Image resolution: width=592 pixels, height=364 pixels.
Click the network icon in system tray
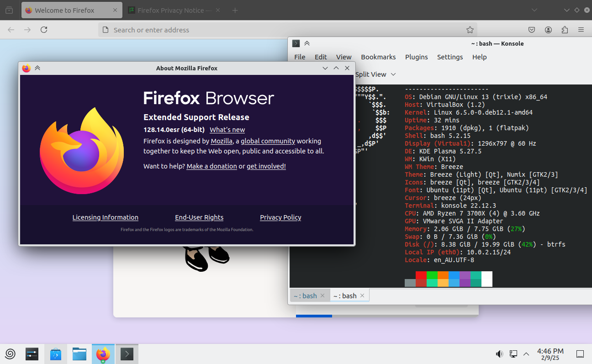tap(513, 353)
